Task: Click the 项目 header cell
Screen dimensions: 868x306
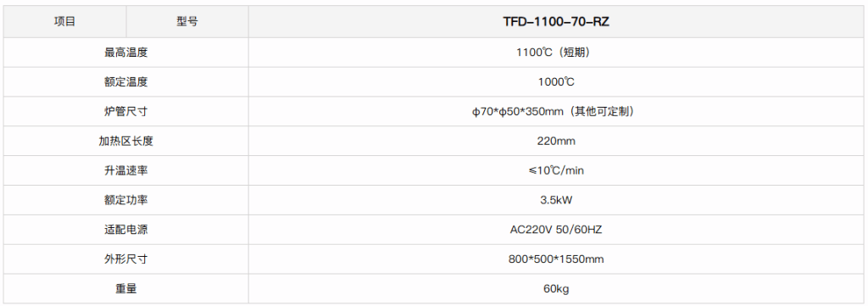Action: pyautogui.click(x=65, y=22)
